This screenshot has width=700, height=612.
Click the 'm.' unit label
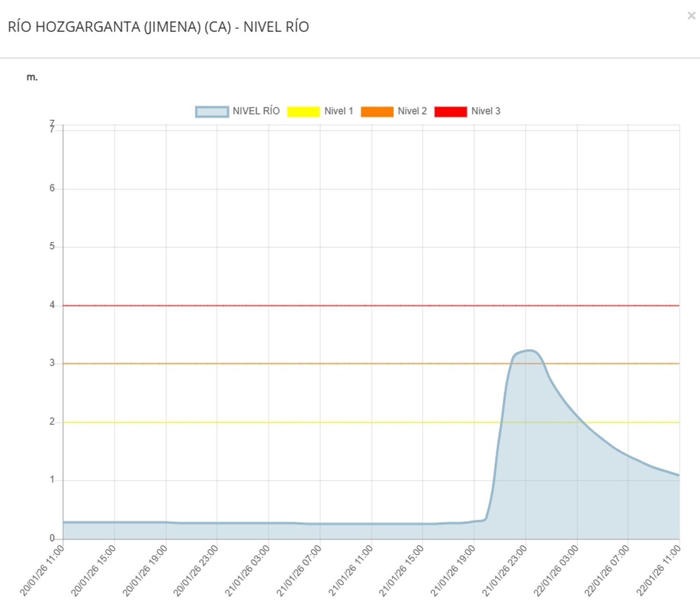pos(32,77)
